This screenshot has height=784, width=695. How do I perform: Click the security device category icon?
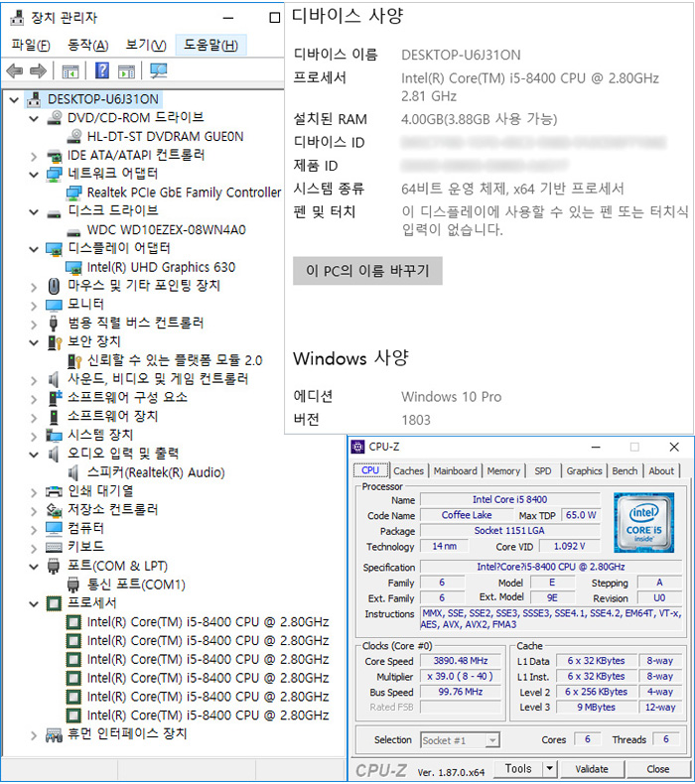(x=54, y=342)
